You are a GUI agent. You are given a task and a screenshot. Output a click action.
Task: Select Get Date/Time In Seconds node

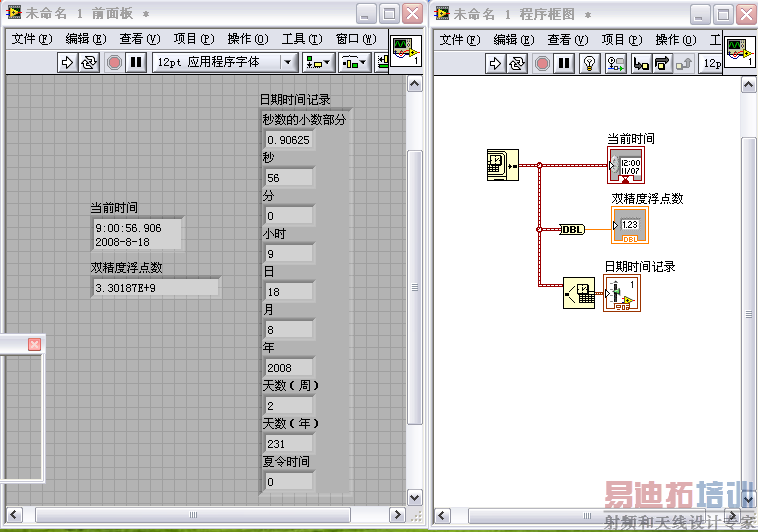click(503, 165)
